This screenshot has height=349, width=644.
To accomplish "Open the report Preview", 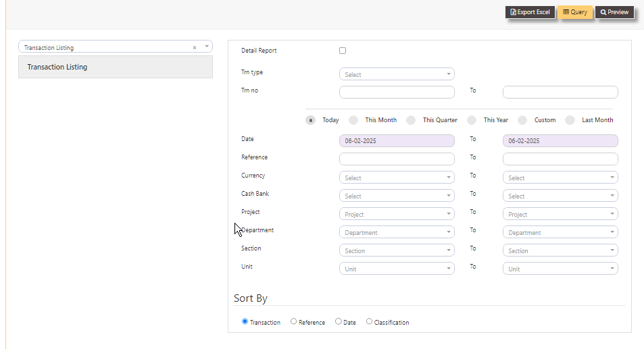I will click(x=614, y=12).
